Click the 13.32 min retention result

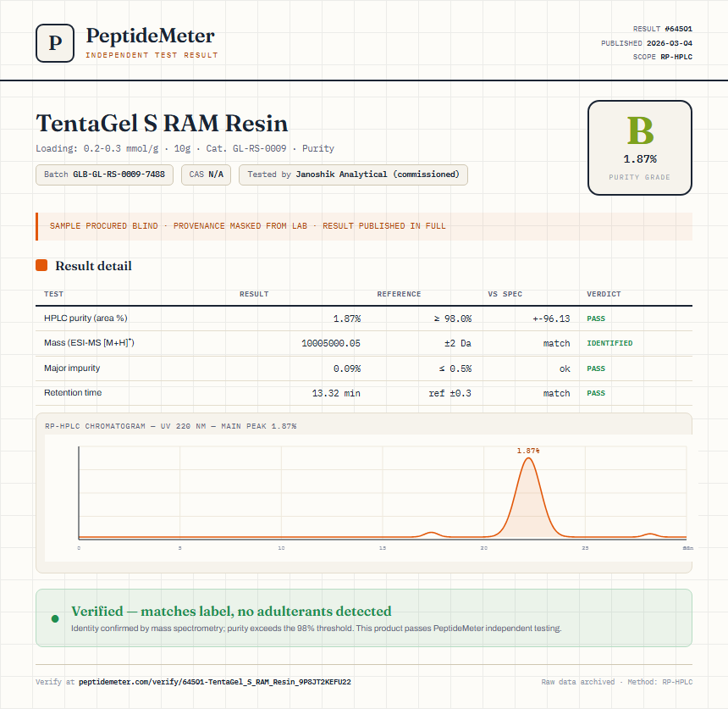pos(336,393)
